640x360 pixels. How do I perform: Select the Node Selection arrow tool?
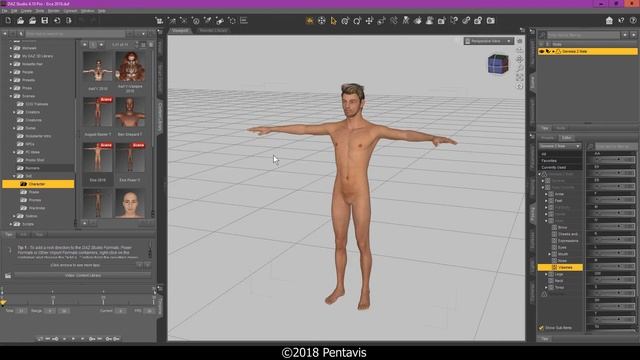coord(333,20)
